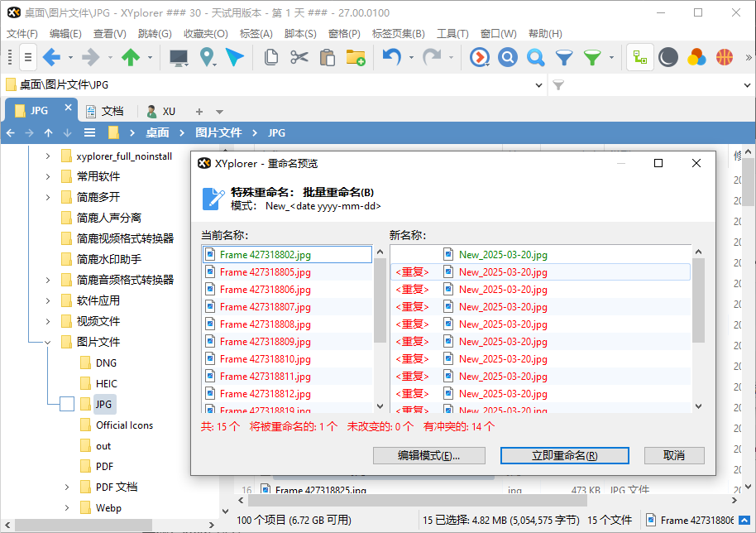The height and width of the screenshot is (533, 756).
Task: Open the address bar dropdown arrow
Action: pos(539,84)
